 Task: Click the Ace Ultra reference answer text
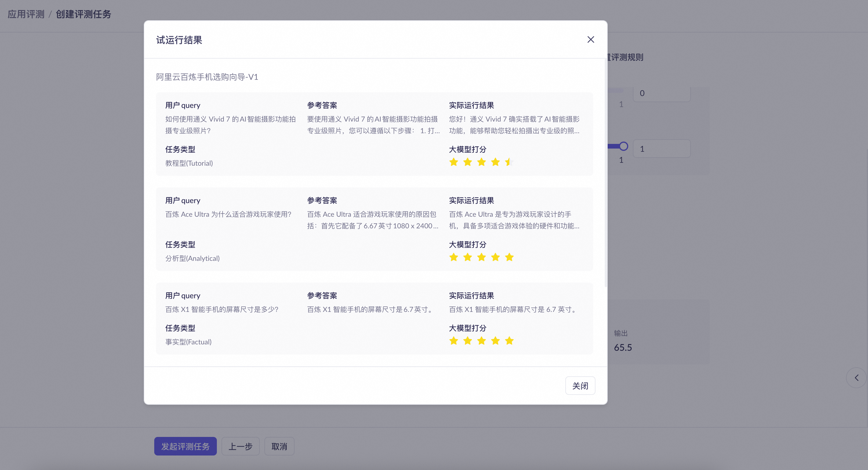372,220
